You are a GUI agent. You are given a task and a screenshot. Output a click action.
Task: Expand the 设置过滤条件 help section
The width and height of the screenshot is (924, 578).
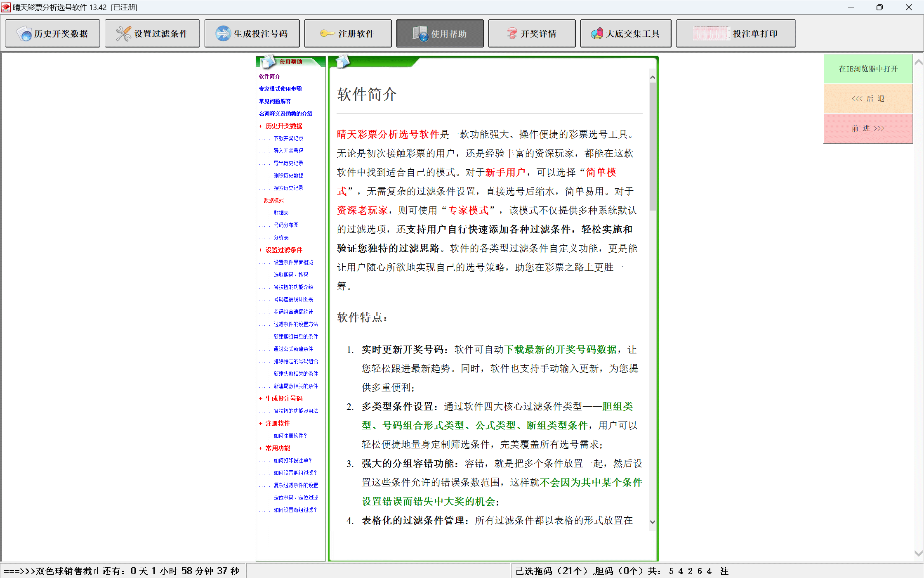coord(261,250)
